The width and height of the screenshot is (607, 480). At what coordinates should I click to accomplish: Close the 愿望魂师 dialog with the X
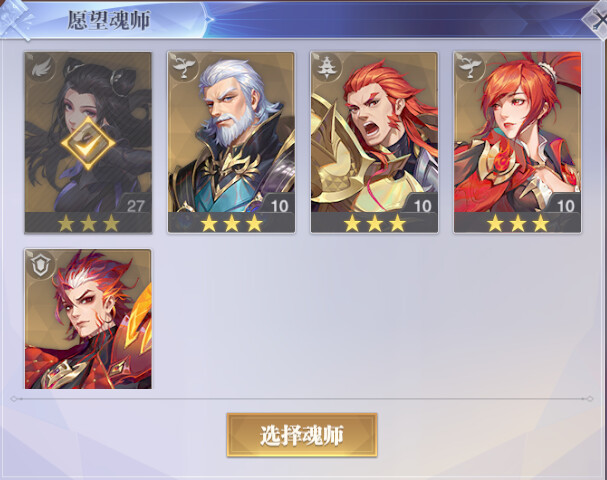pos(598,21)
